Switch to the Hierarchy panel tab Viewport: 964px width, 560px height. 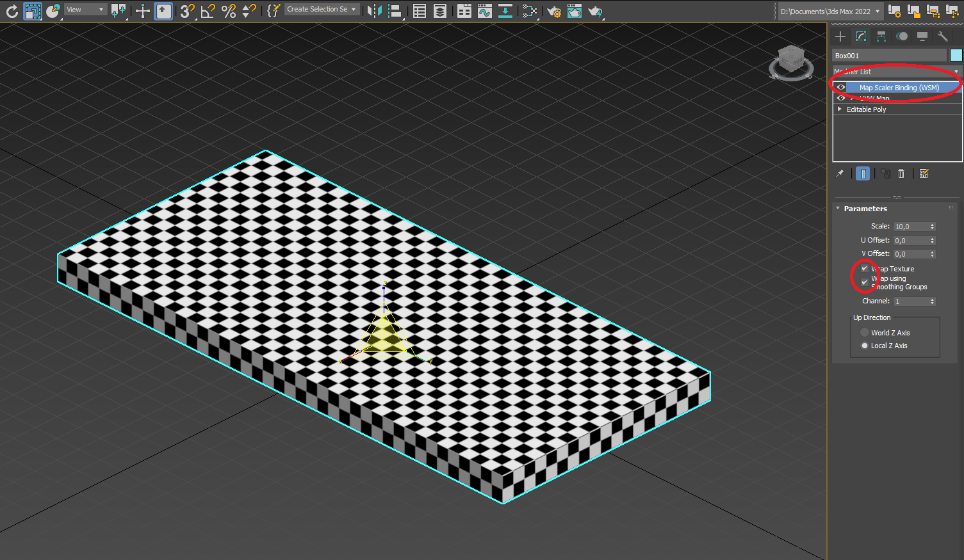[881, 36]
